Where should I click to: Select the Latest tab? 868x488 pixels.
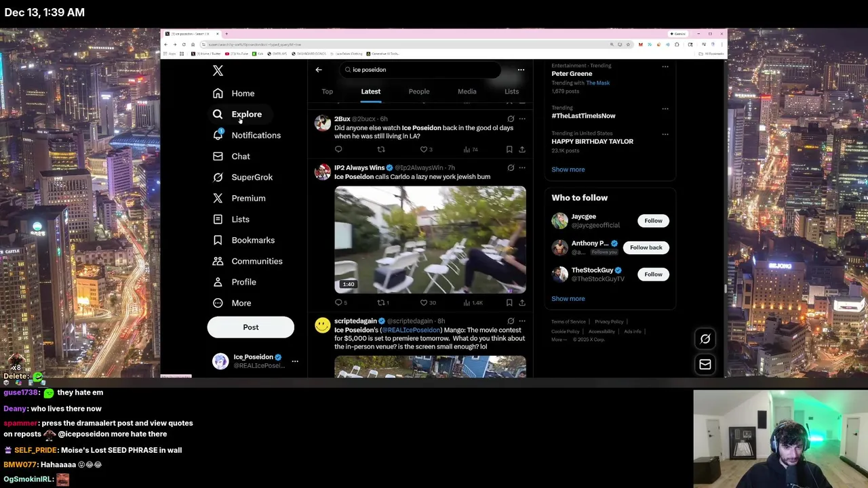370,91
